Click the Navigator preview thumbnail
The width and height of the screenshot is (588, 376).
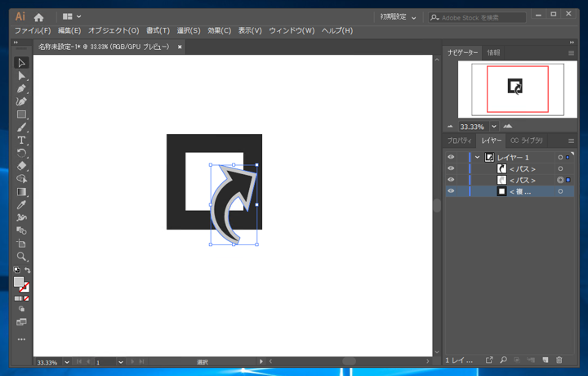(518, 89)
